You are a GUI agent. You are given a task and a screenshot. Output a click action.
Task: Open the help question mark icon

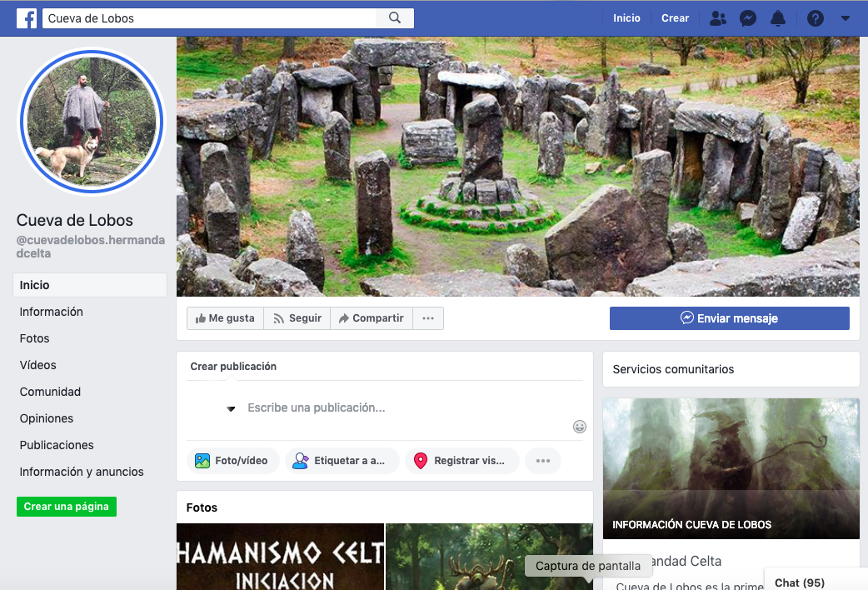[x=816, y=18]
